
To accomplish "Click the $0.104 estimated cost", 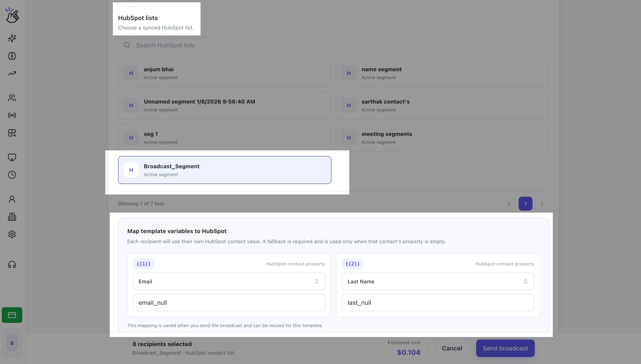I will point(409,352).
